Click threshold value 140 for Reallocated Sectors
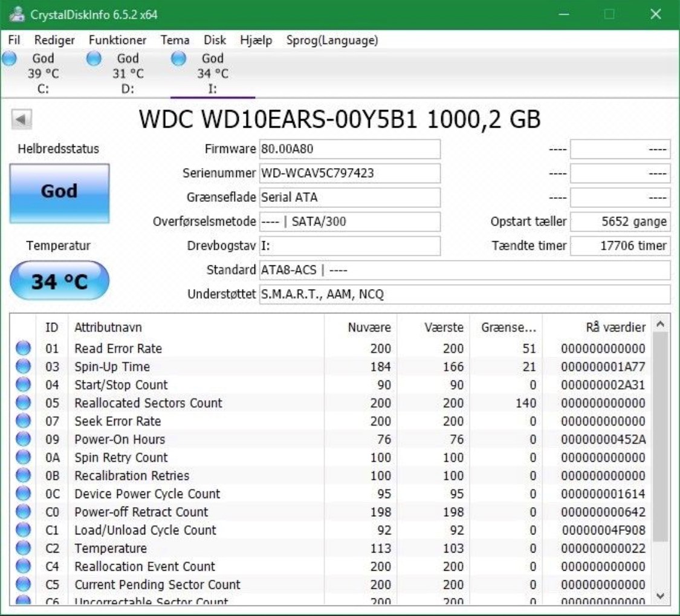The image size is (680, 616). click(x=526, y=403)
